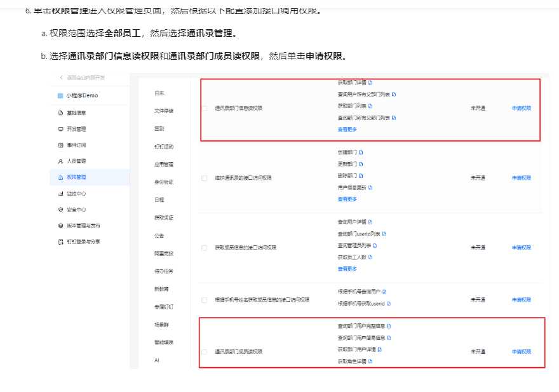The width and height of the screenshot is (559, 392).
Task: Open 权限管理 in the sidebar
Action: (90, 177)
